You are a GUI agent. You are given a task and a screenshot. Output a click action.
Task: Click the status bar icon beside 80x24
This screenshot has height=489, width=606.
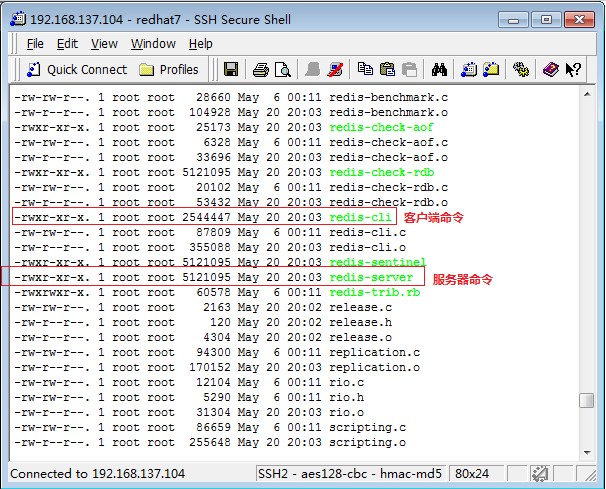[x=540, y=474]
